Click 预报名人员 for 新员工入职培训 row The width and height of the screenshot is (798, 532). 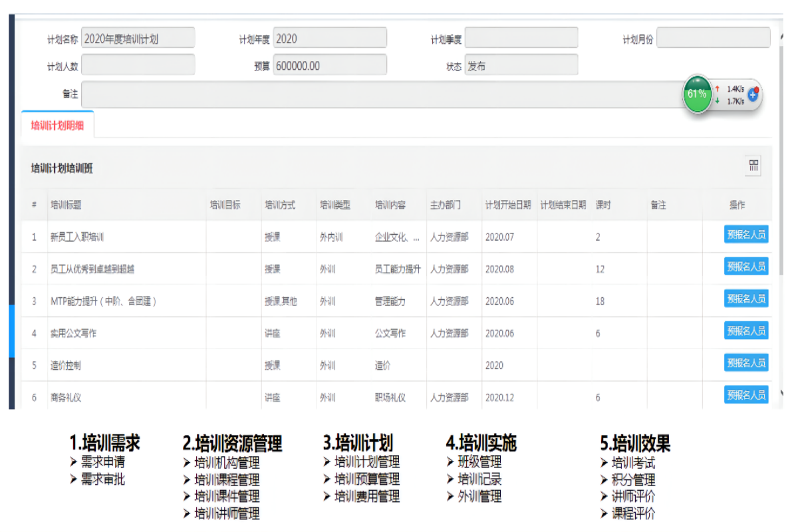746,235
